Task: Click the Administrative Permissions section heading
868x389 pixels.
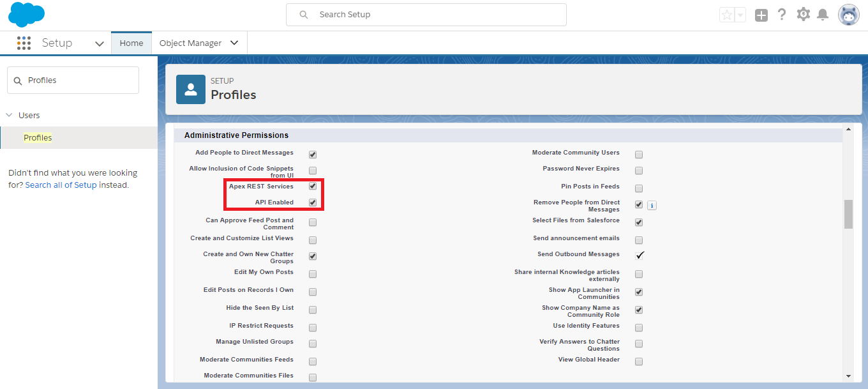Action: click(236, 135)
